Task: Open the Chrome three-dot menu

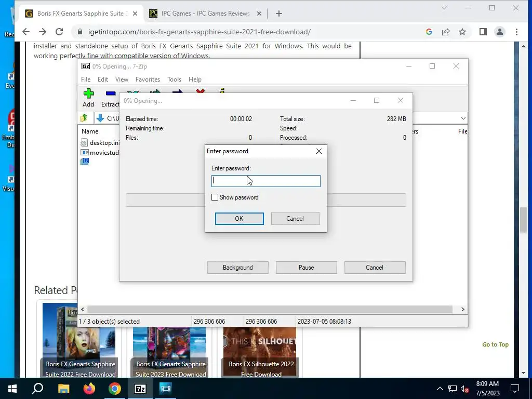Action: click(516, 32)
